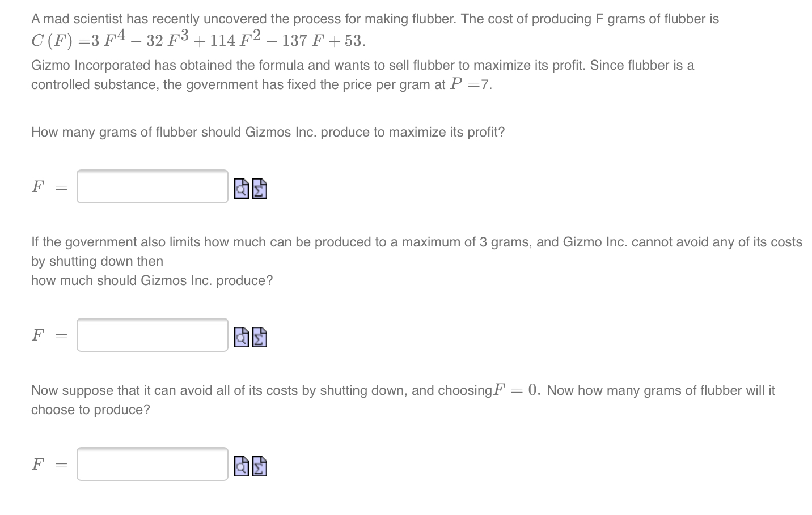Click the empty answer box beneath the shutdown question

pos(152,463)
